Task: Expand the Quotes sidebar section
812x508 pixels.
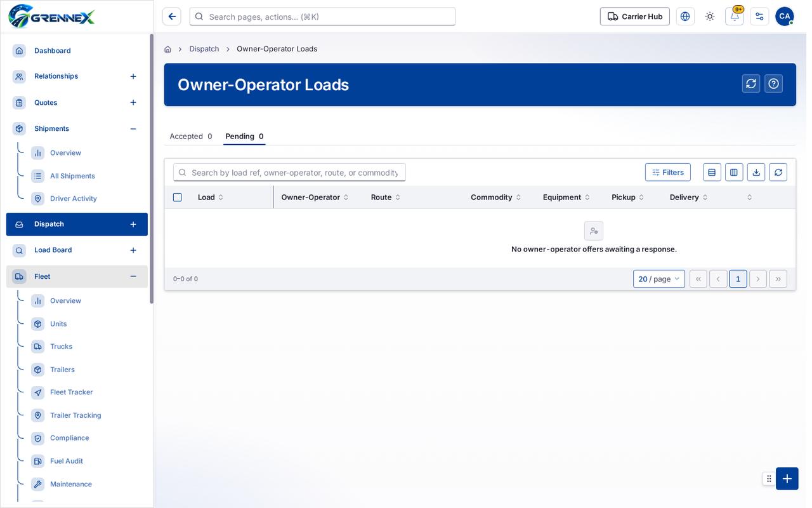Action: pyautogui.click(x=133, y=102)
